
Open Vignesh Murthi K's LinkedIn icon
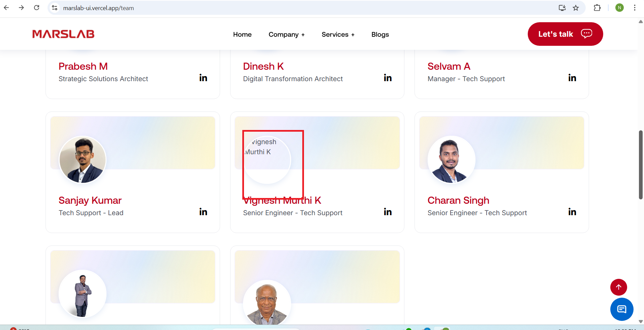(x=388, y=212)
